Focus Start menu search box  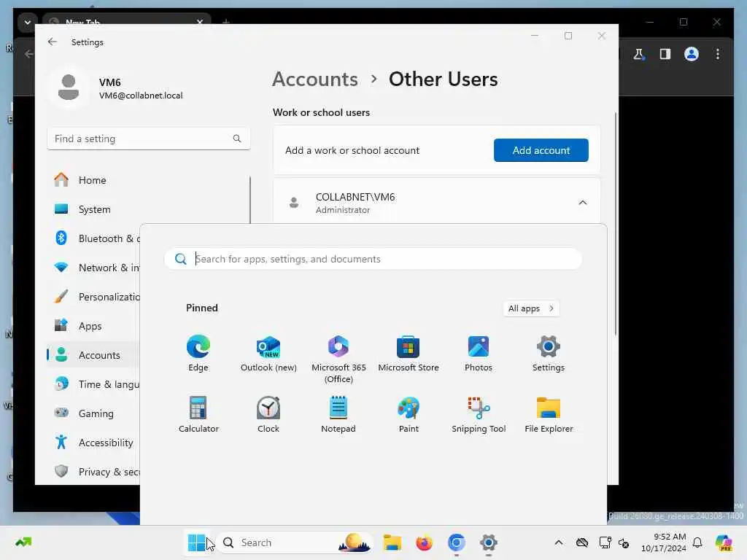[x=373, y=259]
